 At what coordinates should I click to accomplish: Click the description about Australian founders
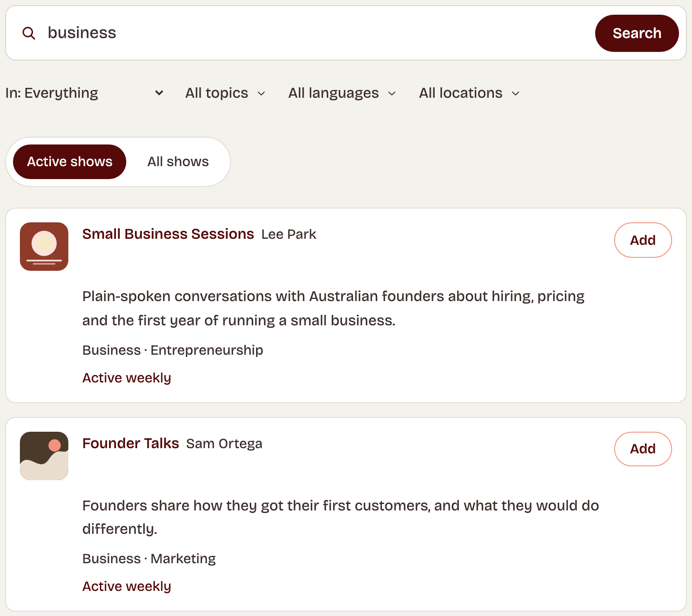tap(333, 308)
